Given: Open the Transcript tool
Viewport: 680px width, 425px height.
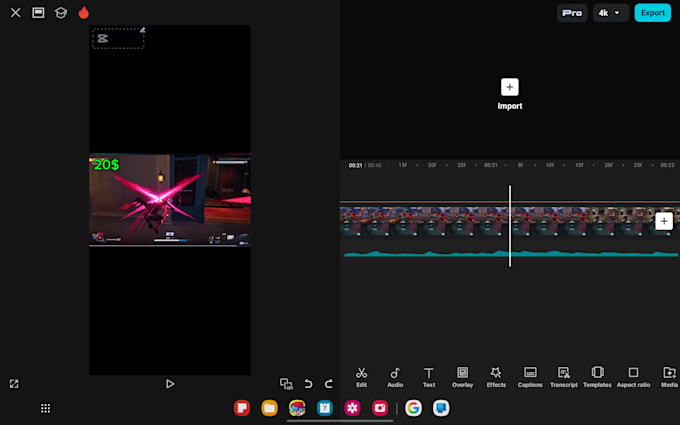Looking at the screenshot, I should click(564, 377).
